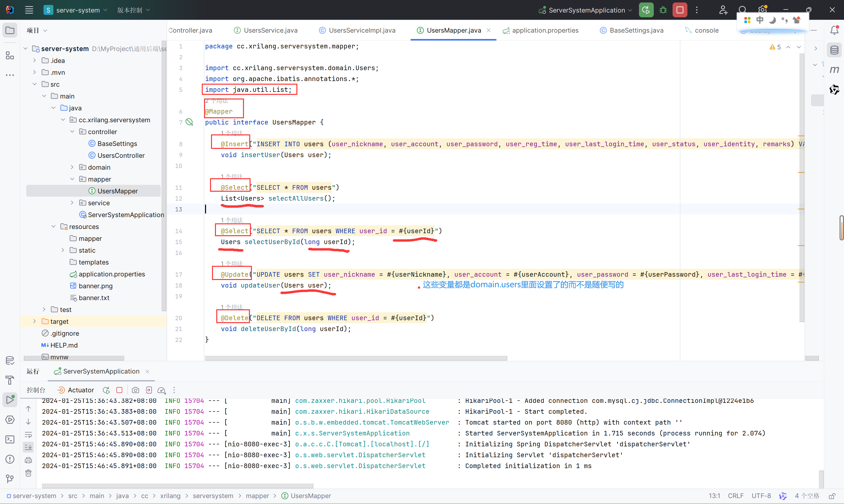Open the More Actions vertical dots in the top toolbar

[697, 10]
